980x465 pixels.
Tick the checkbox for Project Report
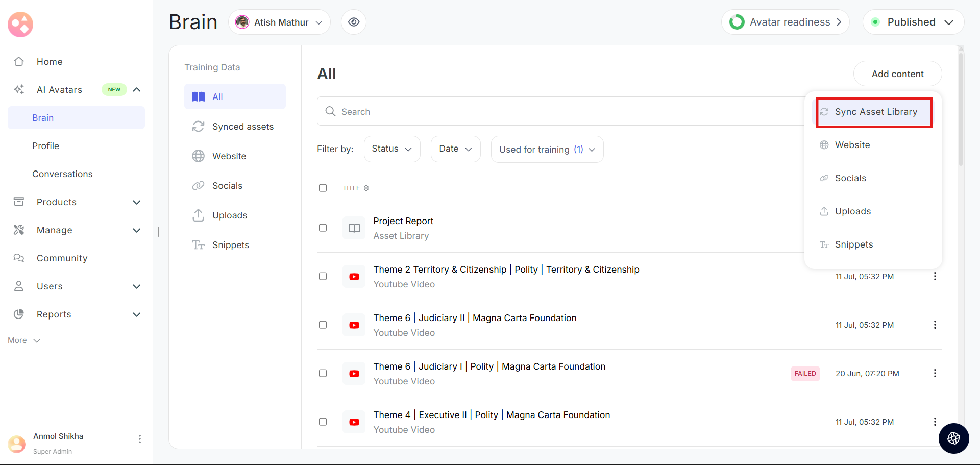click(x=323, y=228)
